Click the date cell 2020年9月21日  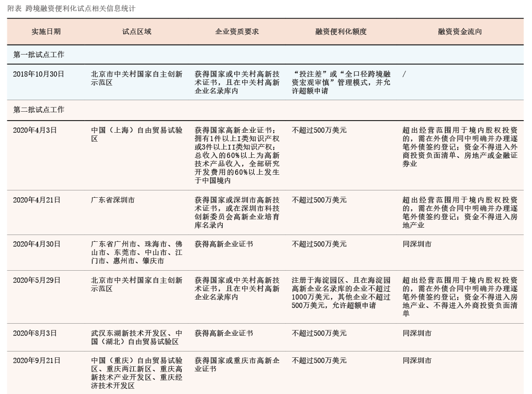pyautogui.click(x=37, y=360)
